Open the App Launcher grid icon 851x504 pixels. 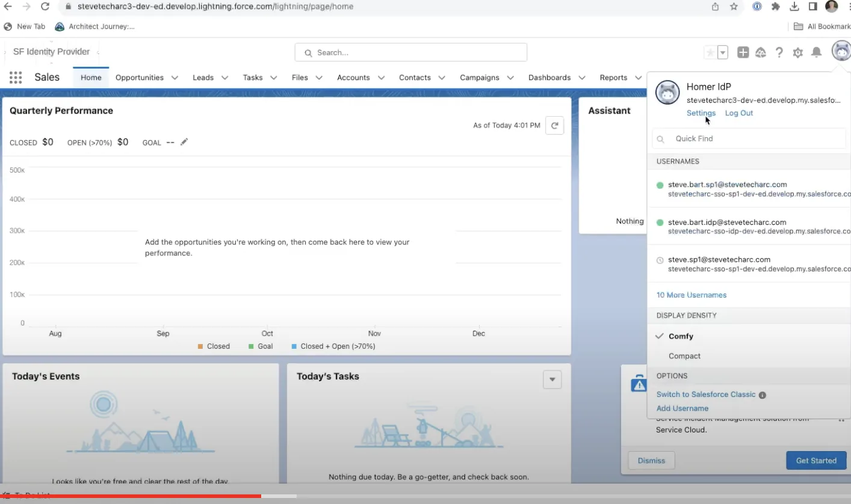click(x=16, y=78)
